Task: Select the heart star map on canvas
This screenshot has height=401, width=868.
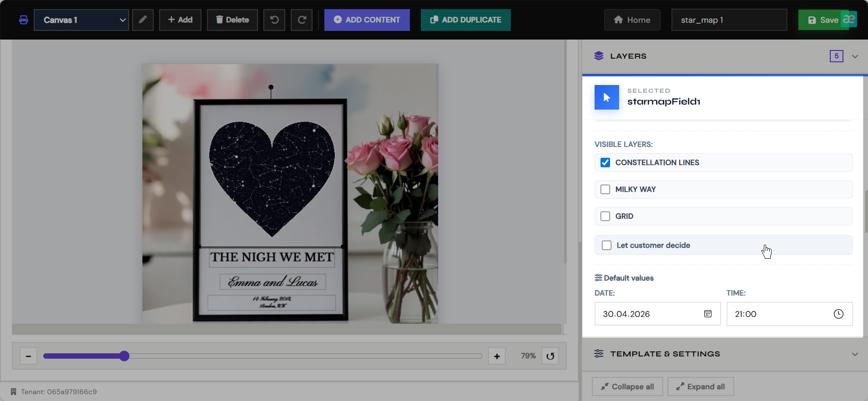Action: click(272, 179)
